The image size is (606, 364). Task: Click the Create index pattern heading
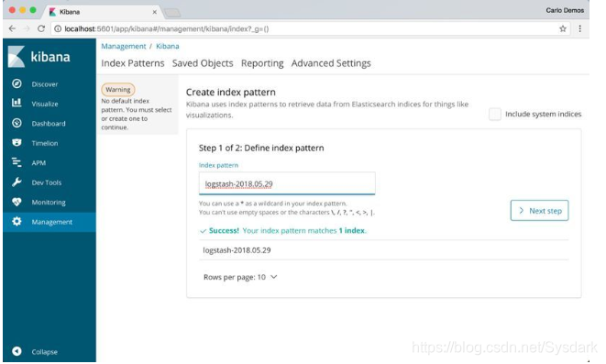point(231,93)
